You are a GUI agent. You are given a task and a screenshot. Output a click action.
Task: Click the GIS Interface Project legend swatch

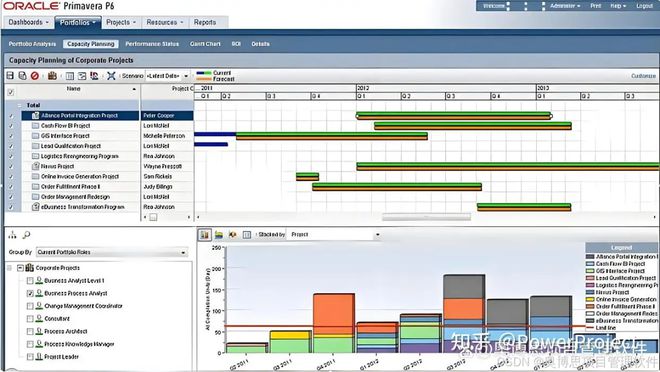590,271
